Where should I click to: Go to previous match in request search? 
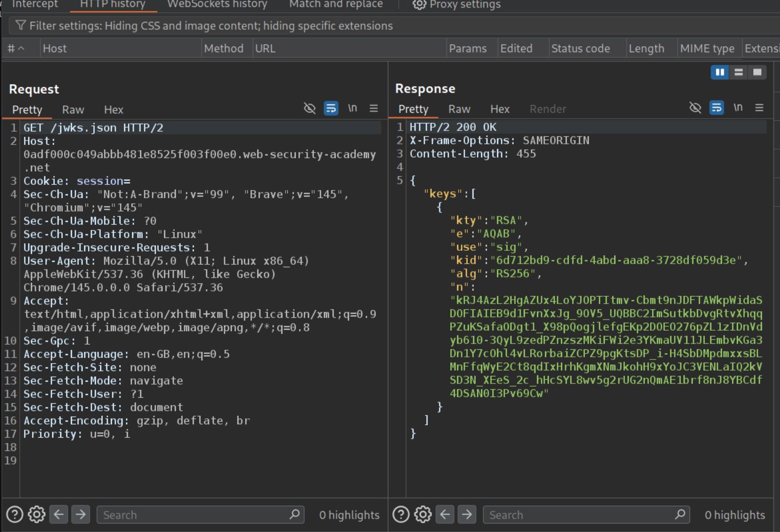[x=59, y=514]
